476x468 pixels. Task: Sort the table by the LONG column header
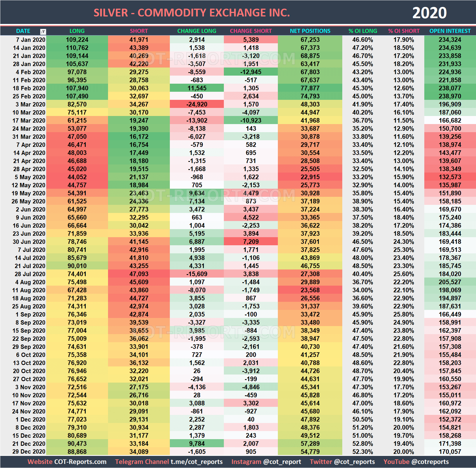pyautogui.click(x=77, y=31)
